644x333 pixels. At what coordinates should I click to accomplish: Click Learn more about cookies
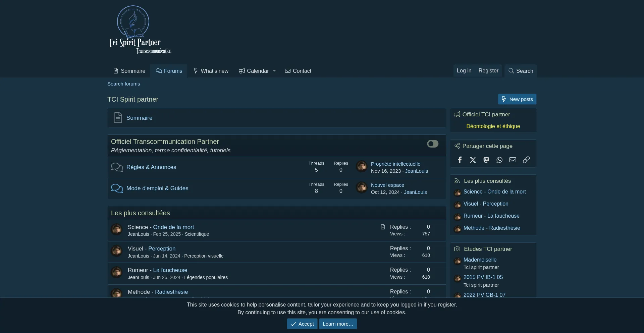(x=338, y=324)
